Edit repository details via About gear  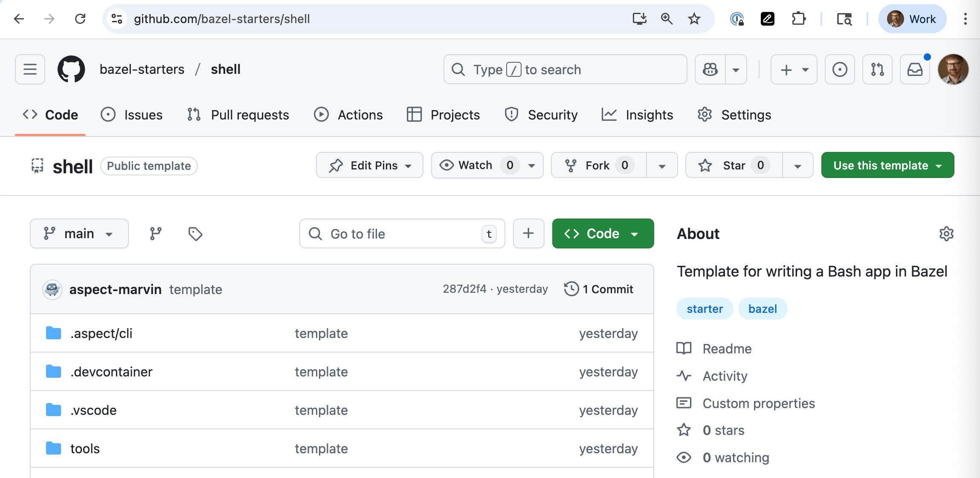[946, 233]
